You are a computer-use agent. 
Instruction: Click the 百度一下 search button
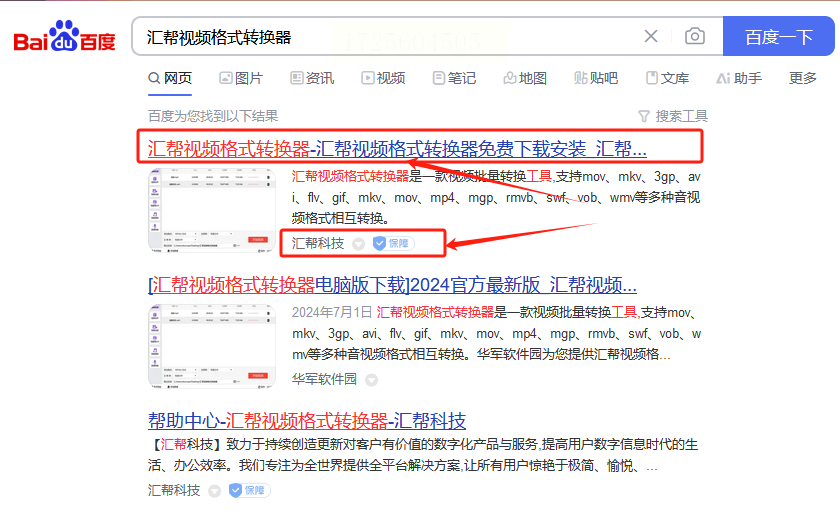[x=778, y=36]
